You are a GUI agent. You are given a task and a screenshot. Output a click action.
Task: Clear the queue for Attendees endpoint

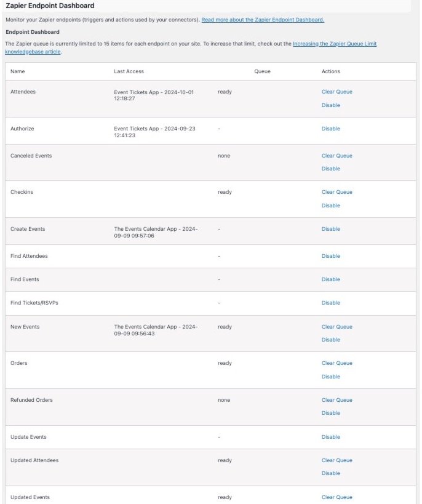336,92
